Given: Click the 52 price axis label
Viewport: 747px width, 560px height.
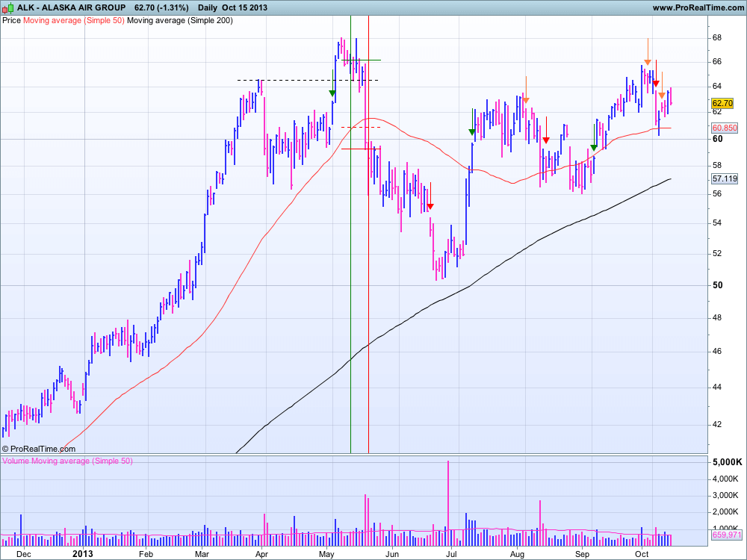Looking at the screenshot, I should click(x=717, y=253).
